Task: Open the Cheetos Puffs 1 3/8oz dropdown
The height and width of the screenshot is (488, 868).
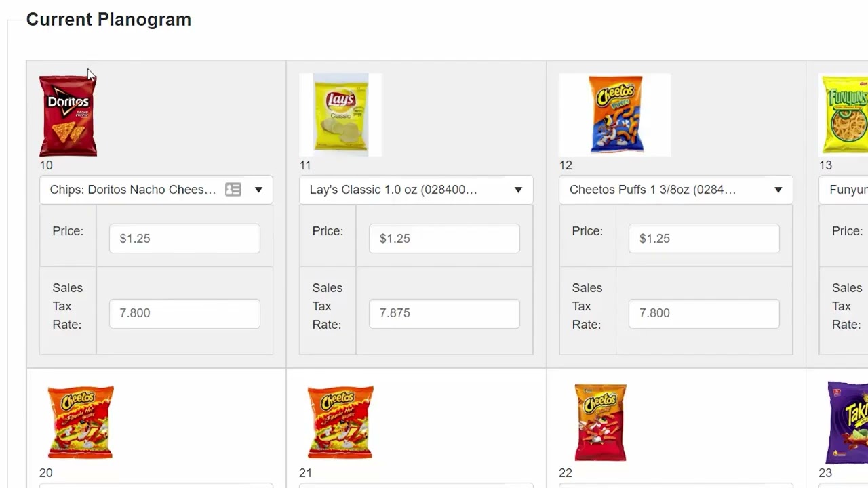Action: pos(778,190)
